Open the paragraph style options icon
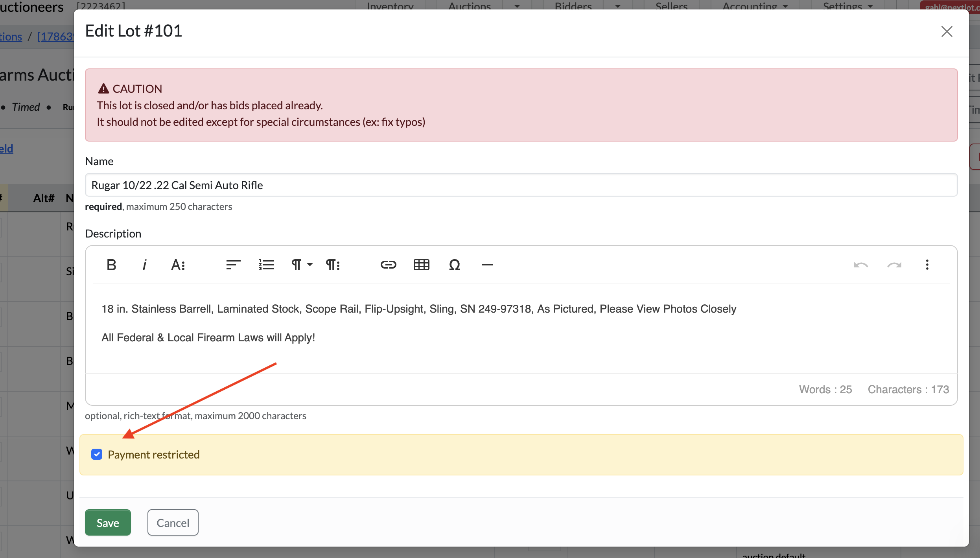Image resolution: width=980 pixels, height=558 pixels. (333, 265)
